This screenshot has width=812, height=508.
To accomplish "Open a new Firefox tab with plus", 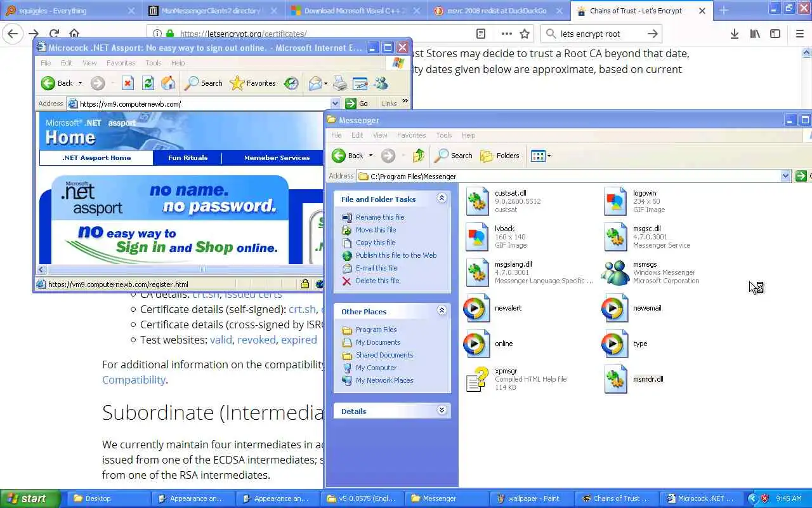I will 724,10.
